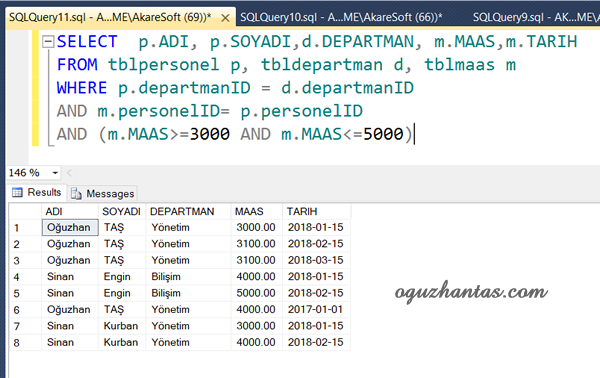Click the Messages tab icon
The height and width of the screenshot is (378, 600).
coord(76,194)
